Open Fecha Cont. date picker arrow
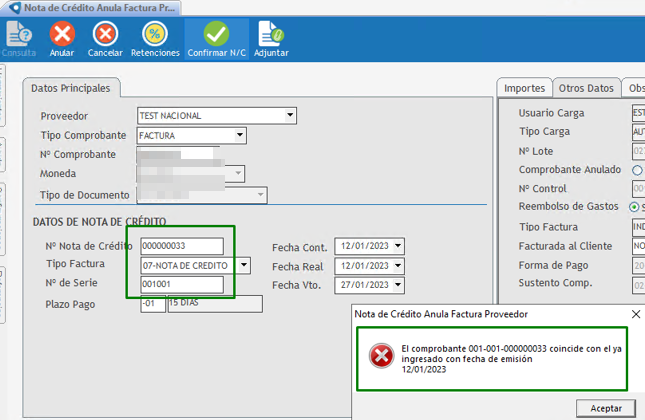645x420 pixels. click(x=398, y=246)
